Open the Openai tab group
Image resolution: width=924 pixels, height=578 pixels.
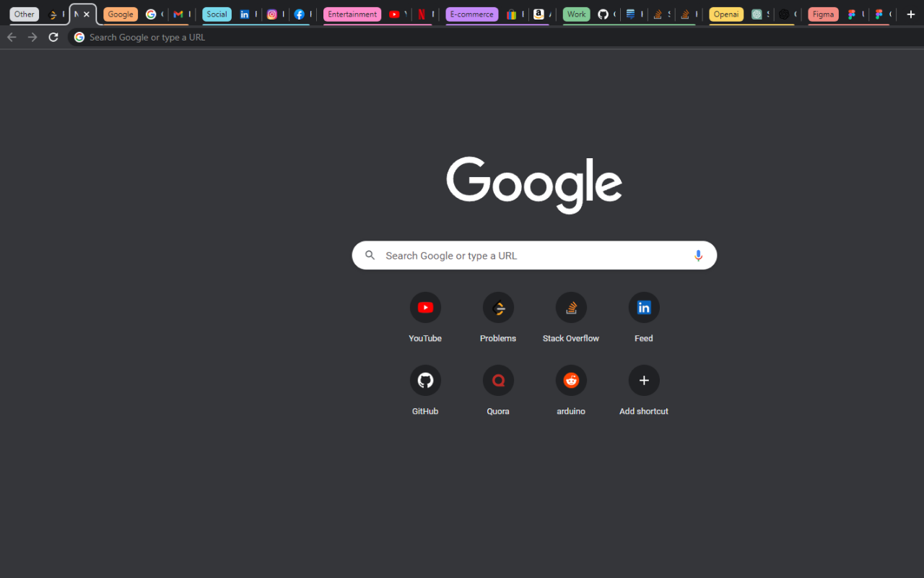point(725,14)
